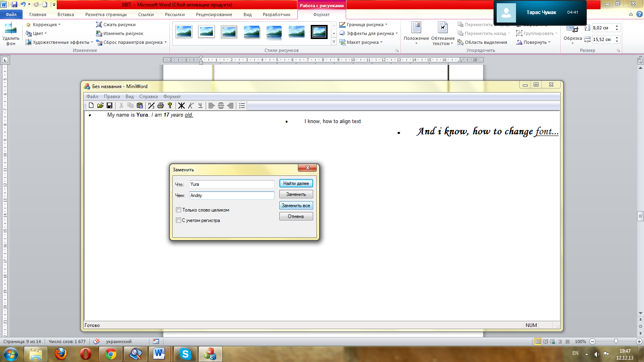The height and width of the screenshot is (362, 644).
Task: Click Save in Word quick access toolbar
Action: click(14, 4)
